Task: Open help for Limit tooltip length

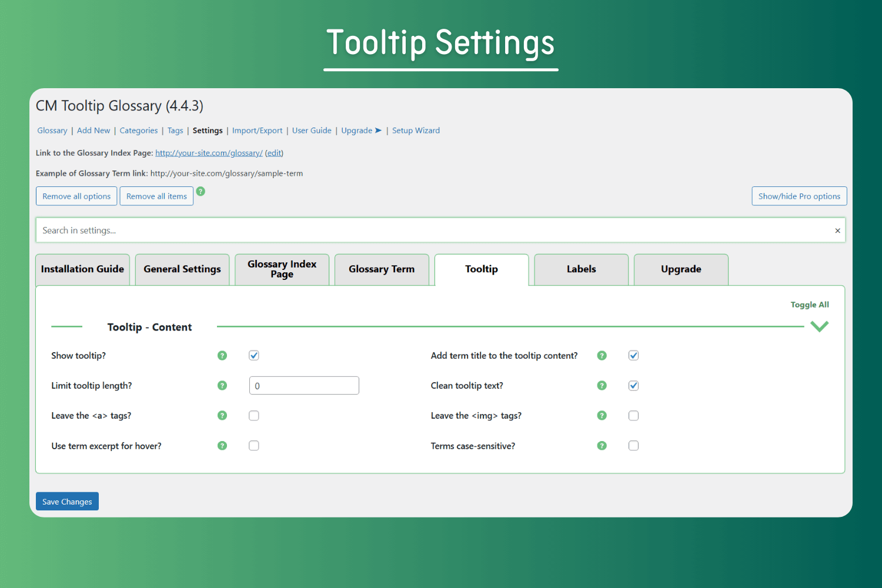Action: pos(222,385)
